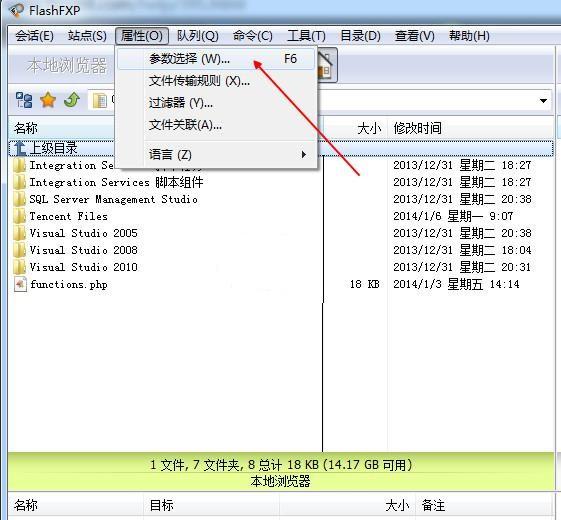
Task: Open the 帮助(H) menu
Action: pos(469,36)
